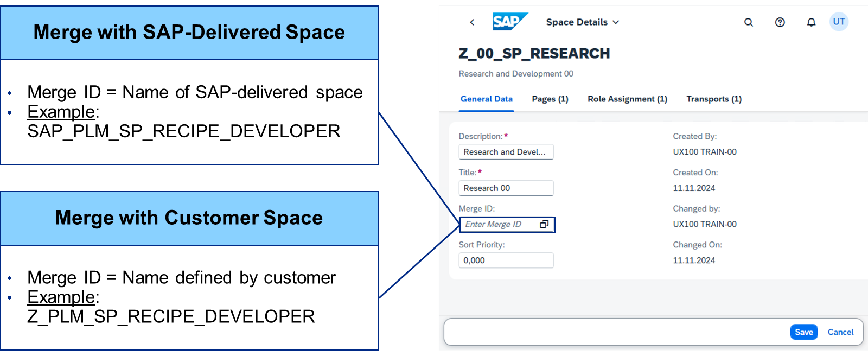Click the Sort Priority: field label
This screenshot has height=356, width=868.
point(482,245)
